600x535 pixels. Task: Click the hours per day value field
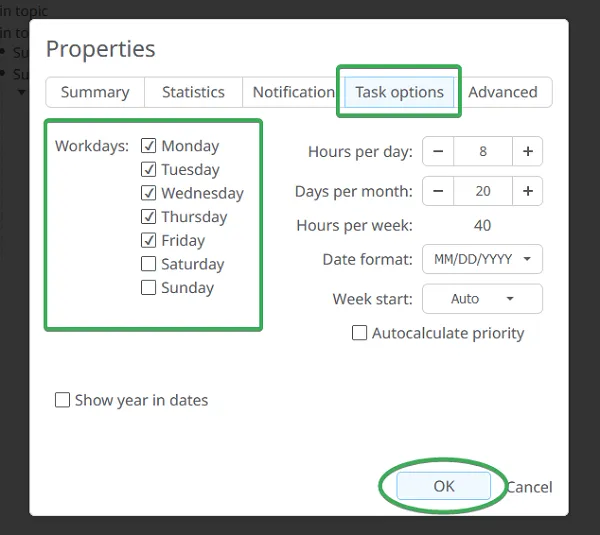pyautogui.click(x=483, y=152)
